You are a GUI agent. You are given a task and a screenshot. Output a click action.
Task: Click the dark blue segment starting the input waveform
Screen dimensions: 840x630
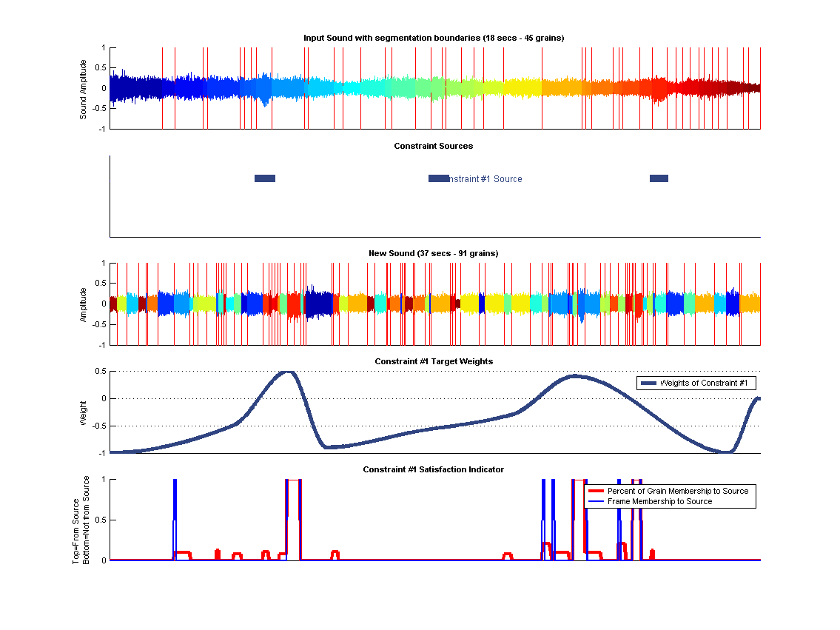(133, 87)
